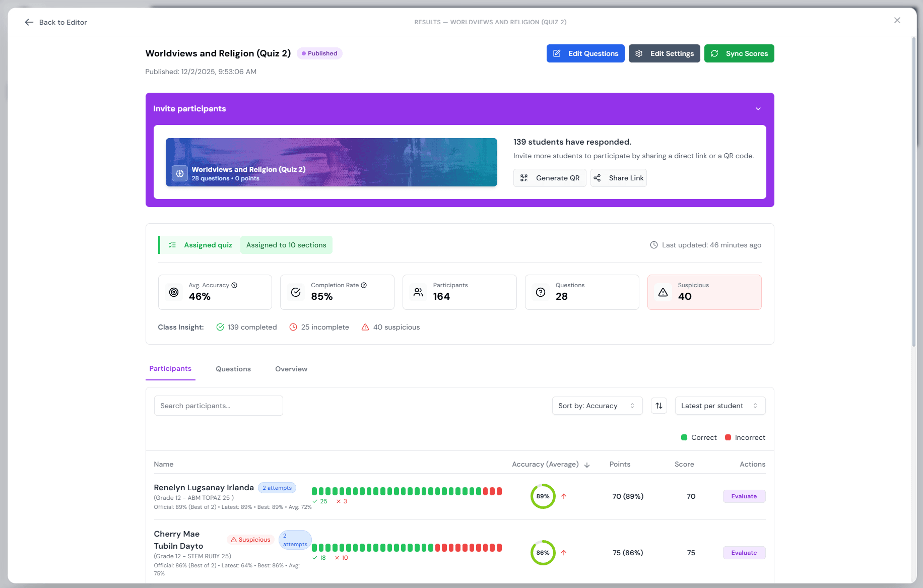Click the Suspicious badge on Cherry Mae's row
This screenshot has width=923, height=588.
click(250, 539)
